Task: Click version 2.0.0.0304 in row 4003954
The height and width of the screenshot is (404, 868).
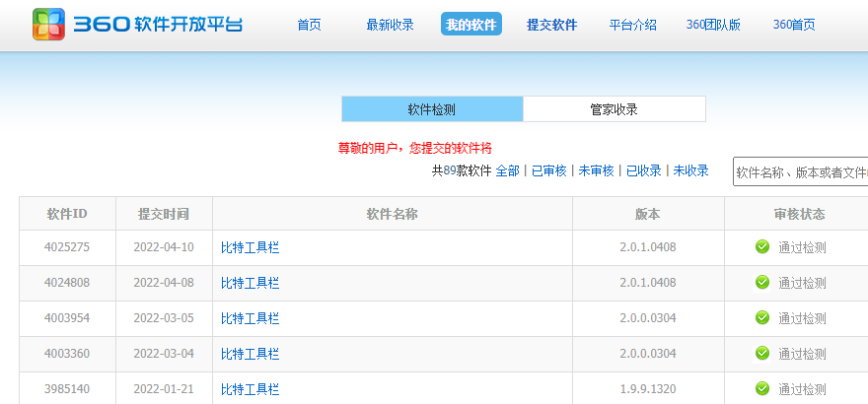Action: (x=648, y=318)
